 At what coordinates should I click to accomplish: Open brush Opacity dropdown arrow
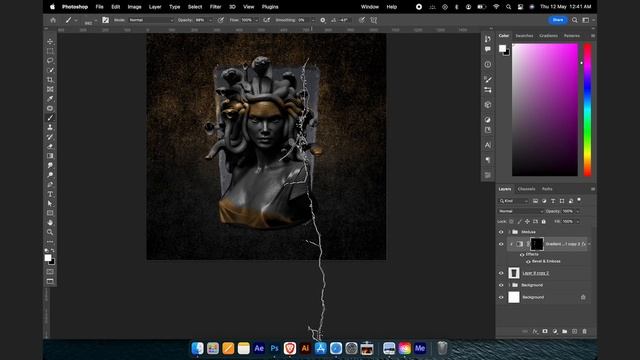pos(211,20)
